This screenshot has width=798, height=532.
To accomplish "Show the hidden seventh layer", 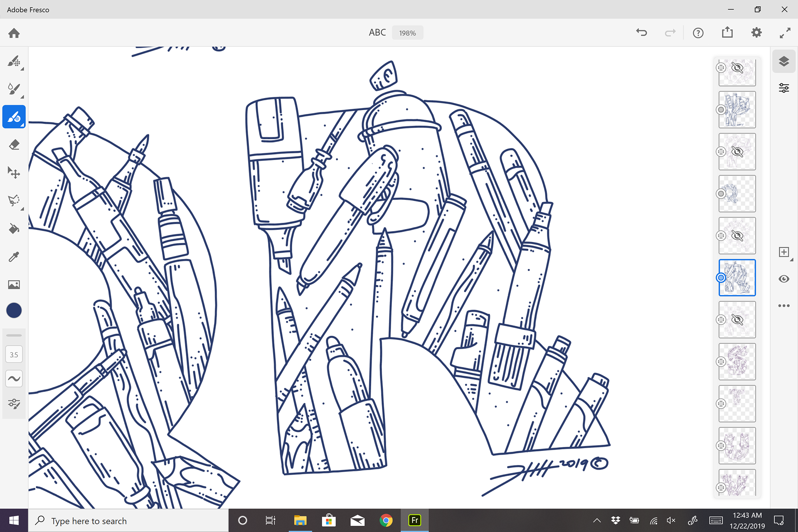I will coord(737,320).
